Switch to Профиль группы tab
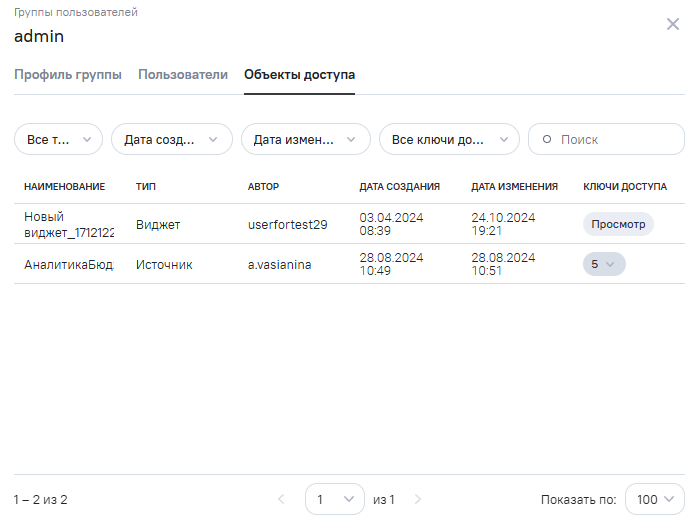The width and height of the screenshot is (699, 516). (68, 75)
